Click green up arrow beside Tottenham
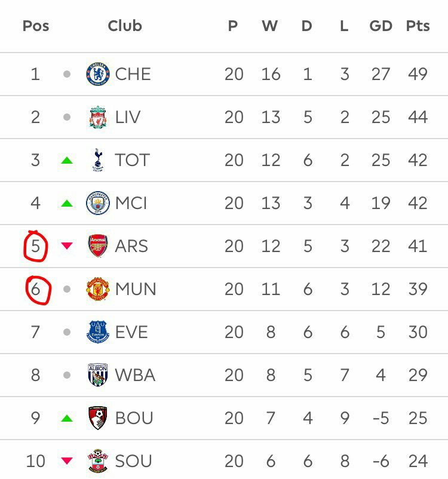The height and width of the screenshot is (479, 448). click(x=67, y=160)
